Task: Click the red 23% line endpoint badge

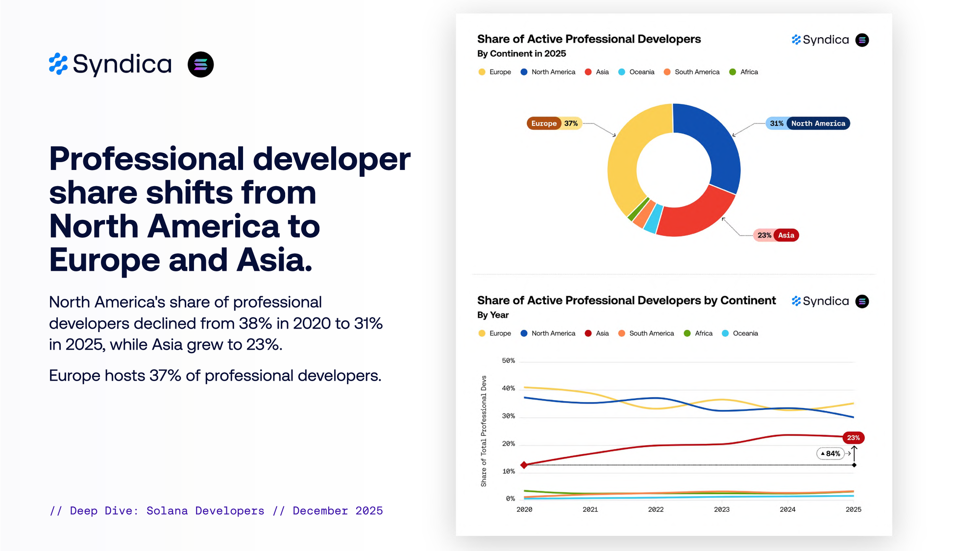Action: coord(853,438)
